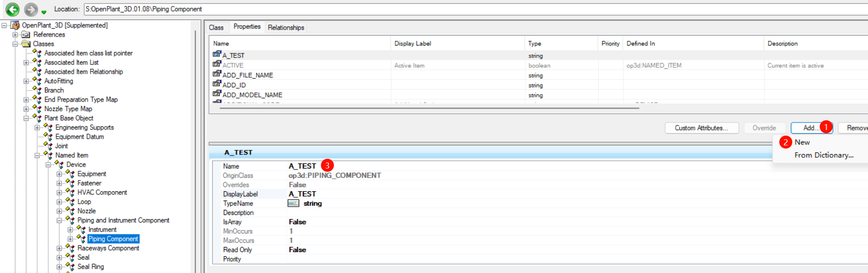Click the References folder icon

click(x=26, y=34)
